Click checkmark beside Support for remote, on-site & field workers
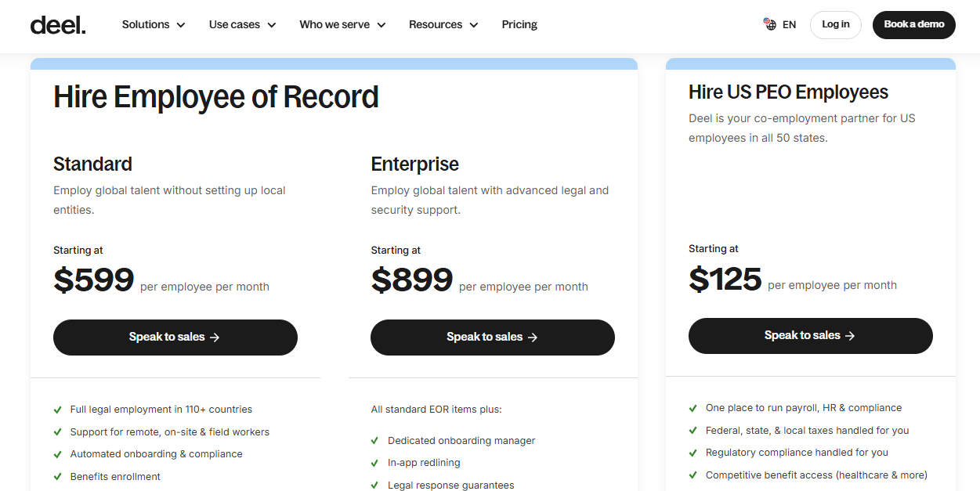 (57, 432)
